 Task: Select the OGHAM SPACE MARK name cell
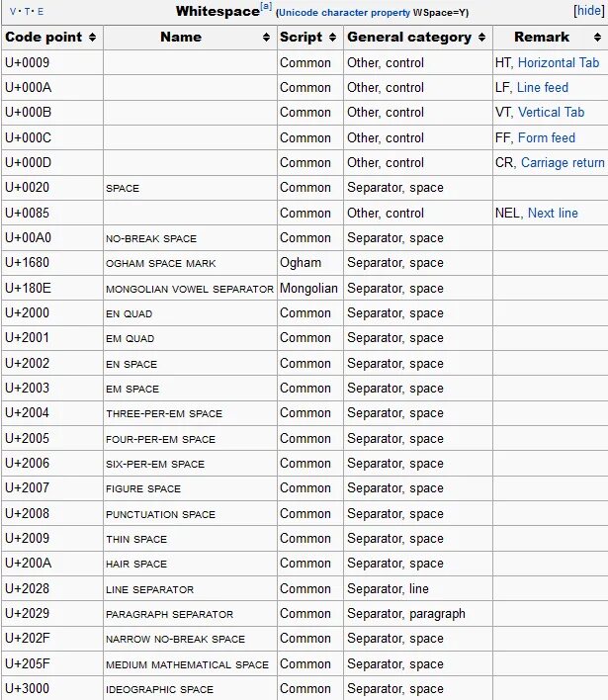point(190,263)
